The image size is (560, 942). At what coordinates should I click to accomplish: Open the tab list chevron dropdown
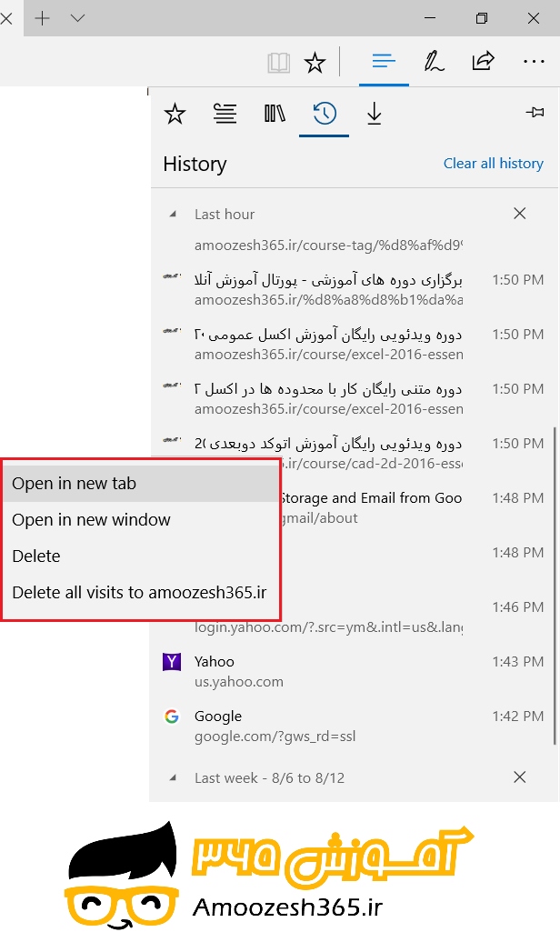tap(77, 18)
